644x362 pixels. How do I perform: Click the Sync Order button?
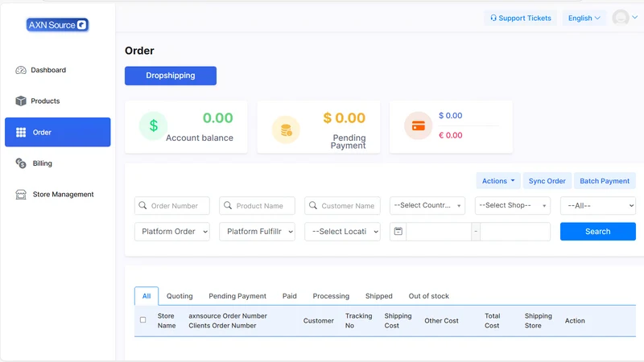547,181
